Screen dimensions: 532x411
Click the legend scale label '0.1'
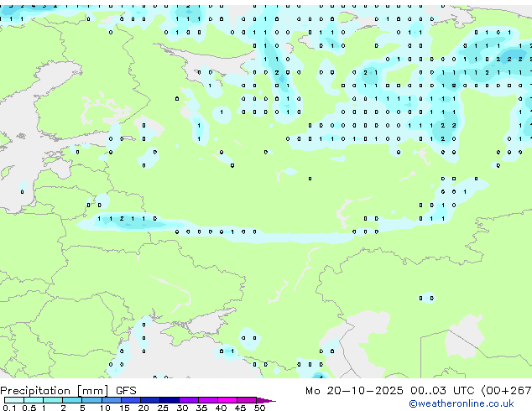point(9,408)
